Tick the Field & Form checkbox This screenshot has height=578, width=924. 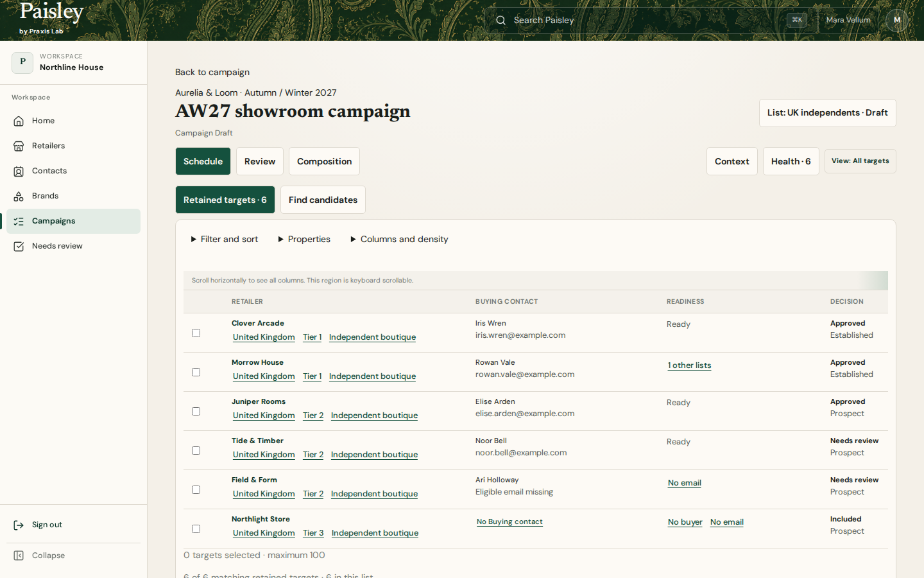[196, 489]
